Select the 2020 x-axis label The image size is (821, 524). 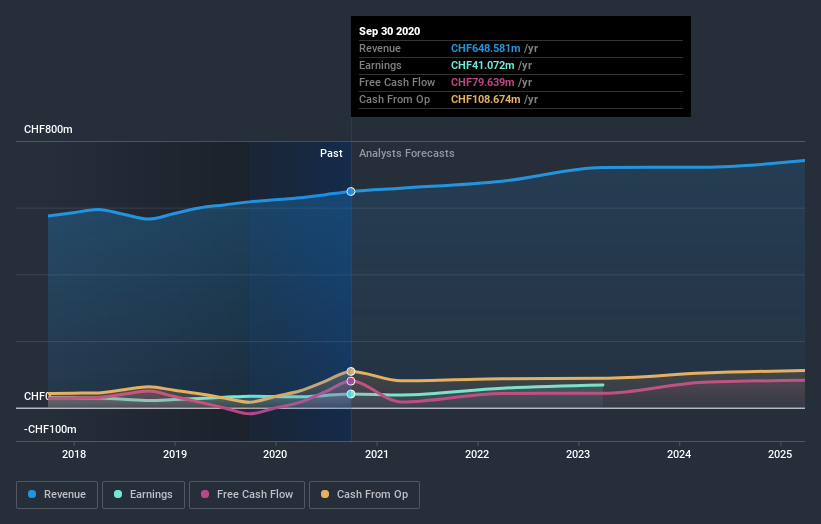[x=275, y=454]
